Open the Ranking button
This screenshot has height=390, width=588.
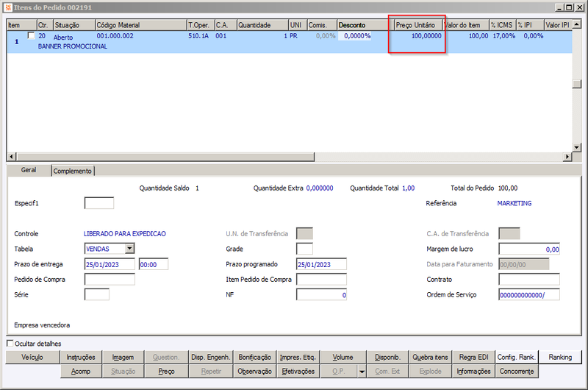[x=560, y=358]
